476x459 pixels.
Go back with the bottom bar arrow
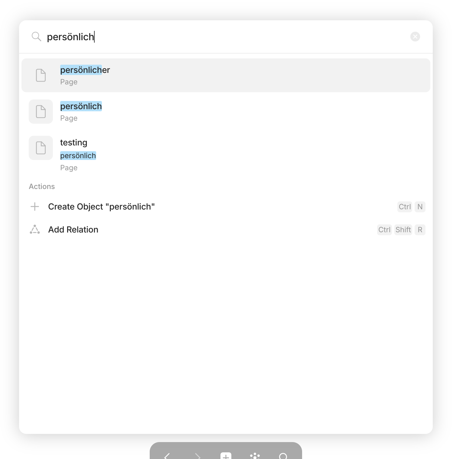tap(167, 456)
